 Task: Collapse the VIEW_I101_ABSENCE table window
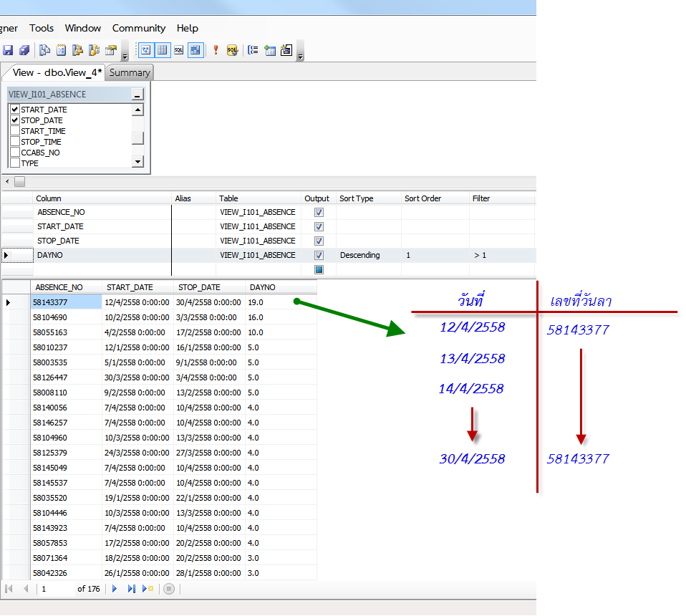137,95
